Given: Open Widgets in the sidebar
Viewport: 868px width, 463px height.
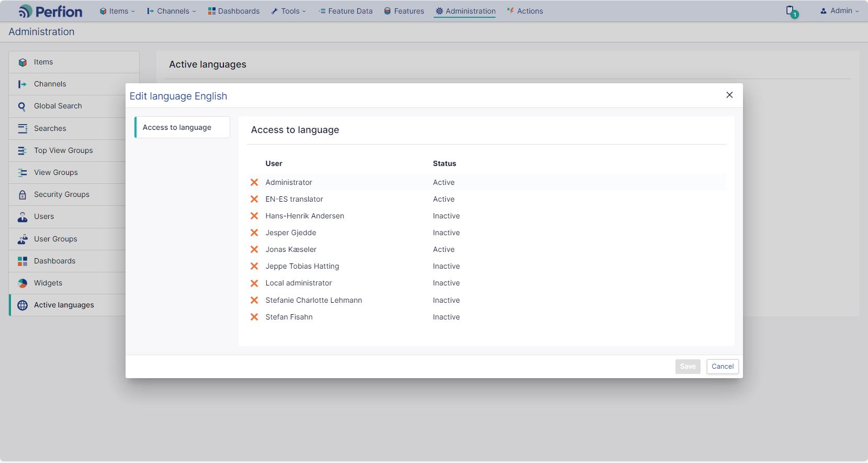Looking at the screenshot, I should click(67, 283).
